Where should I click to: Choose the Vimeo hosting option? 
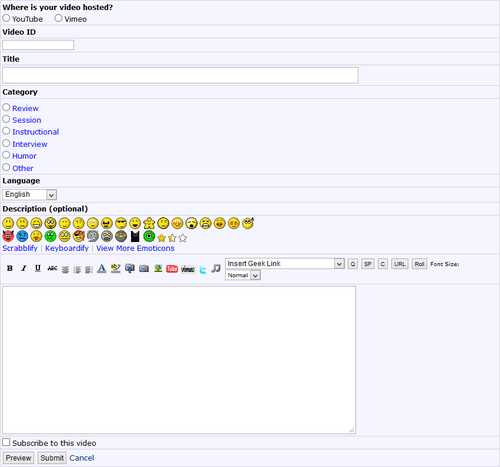coord(58,18)
